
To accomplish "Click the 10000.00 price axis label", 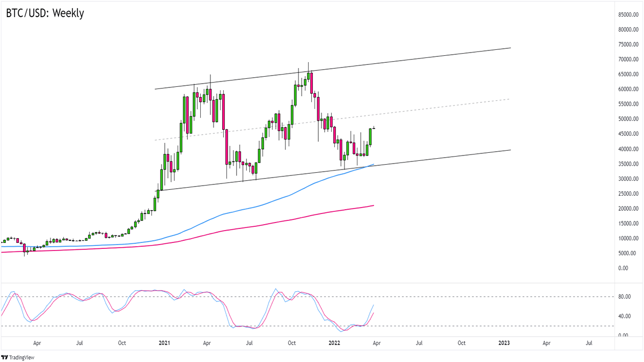I will tap(627, 238).
